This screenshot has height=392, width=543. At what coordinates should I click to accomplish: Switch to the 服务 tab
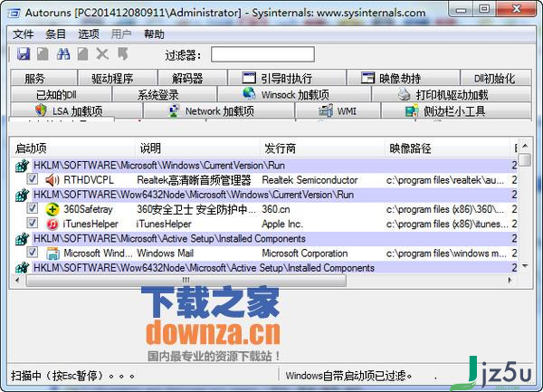point(44,78)
